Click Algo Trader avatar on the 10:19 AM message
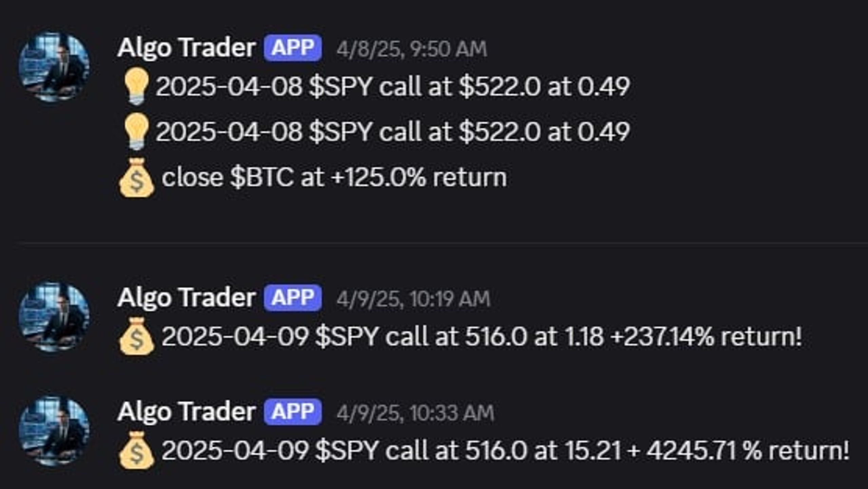The width and height of the screenshot is (868, 489). [54, 316]
